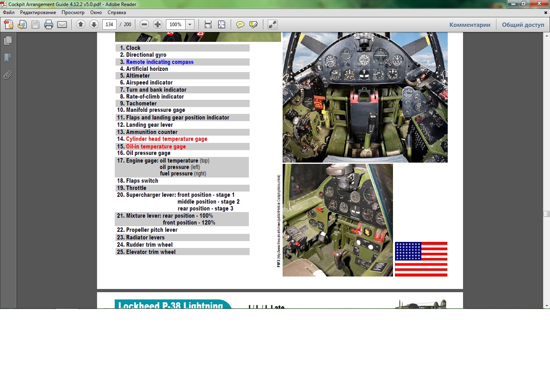Fit one full page to window icon
Image resolution: width=550 pixels, height=392 pixels.
click(x=221, y=25)
